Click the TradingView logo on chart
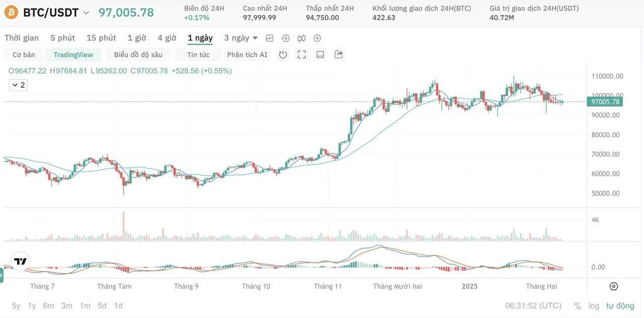The image size is (644, 318). [x=20, y=261]
